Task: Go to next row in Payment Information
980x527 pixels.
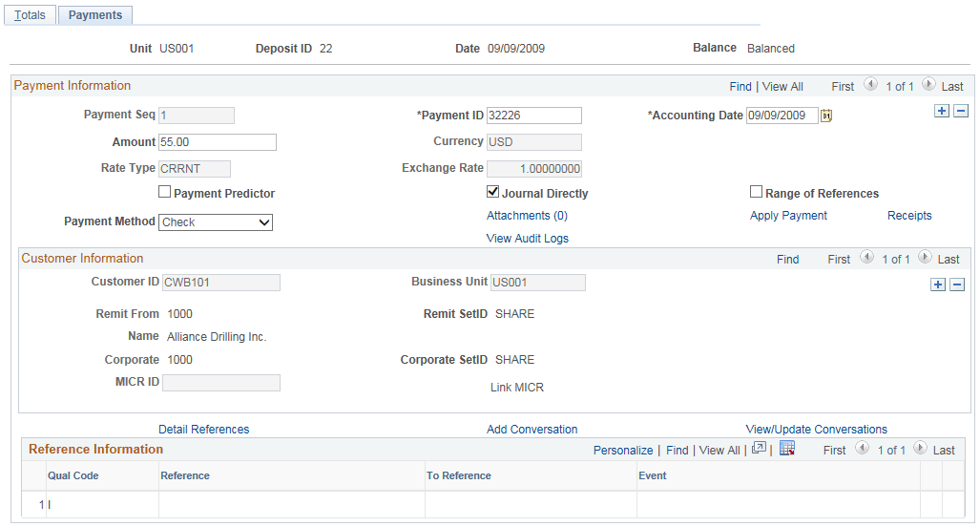Action: tap(928, 84)
